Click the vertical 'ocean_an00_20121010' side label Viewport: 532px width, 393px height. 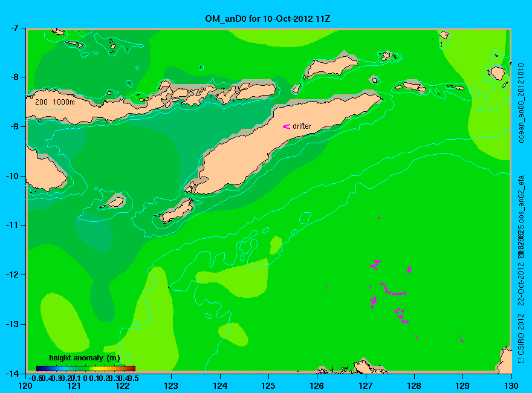click(521, 103)
